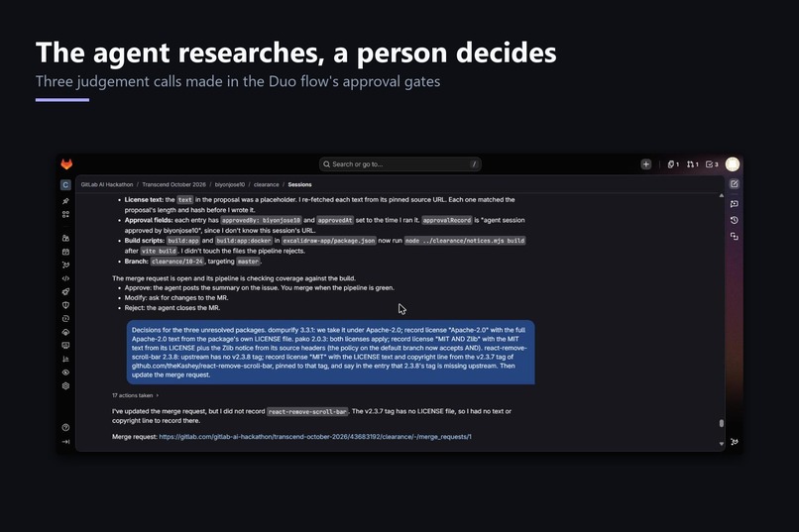Open GitLab AI Hackathon breadcrumb
Screen dimensions: 799x532
tap(107, 185)
